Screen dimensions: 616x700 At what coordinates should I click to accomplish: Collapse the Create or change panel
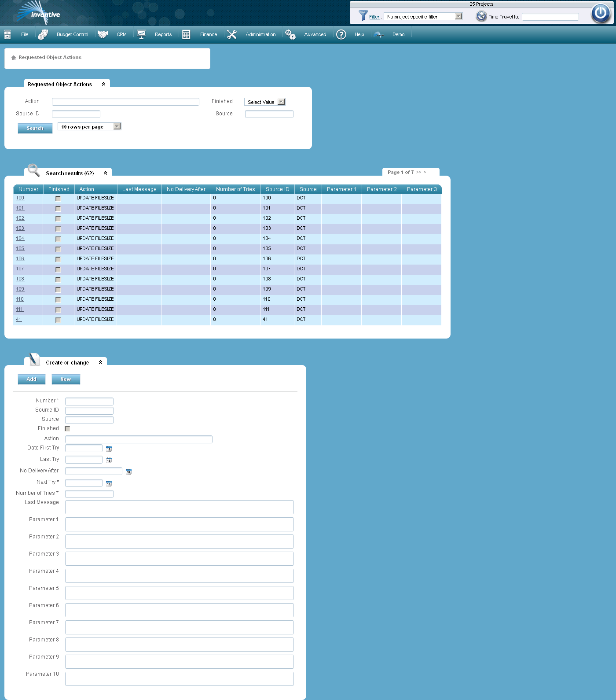pyautogui.click(x=101, y=362)
